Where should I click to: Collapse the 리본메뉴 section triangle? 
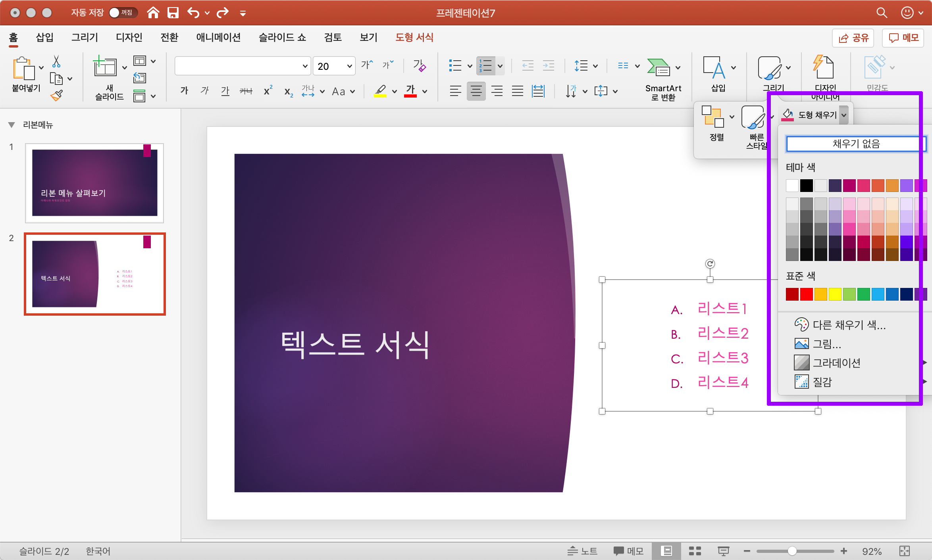coord(12,125)
